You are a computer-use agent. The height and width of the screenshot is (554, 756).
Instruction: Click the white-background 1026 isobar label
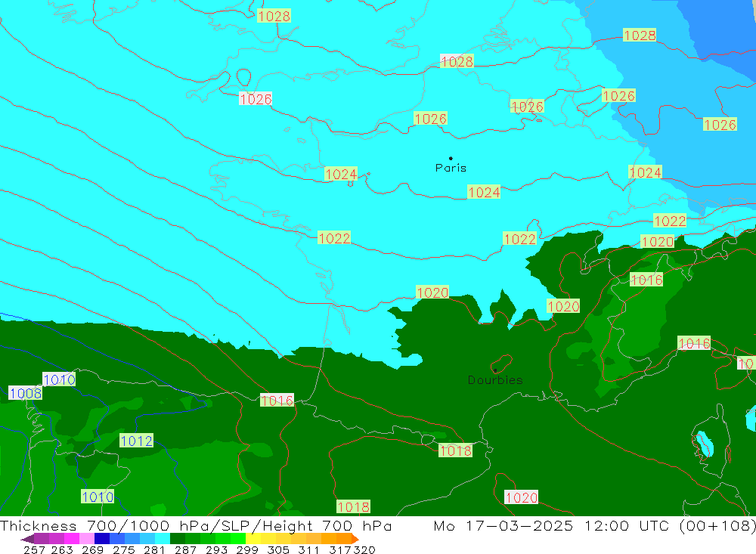coord(256,99)
